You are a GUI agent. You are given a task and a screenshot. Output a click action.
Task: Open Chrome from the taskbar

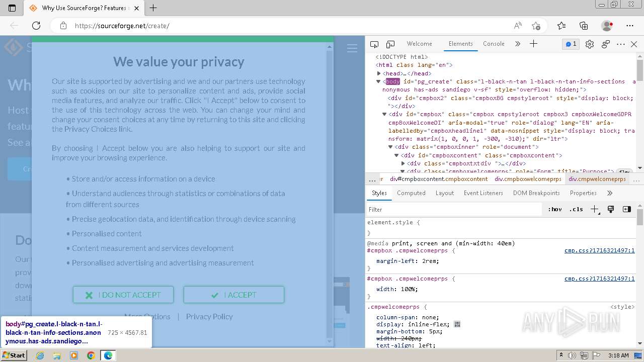91,355
